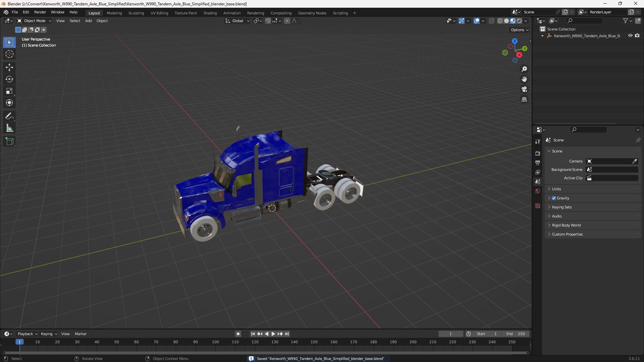Open the Tool properties tab
Viewport: 644px width, 362px height.
point(538,141)
